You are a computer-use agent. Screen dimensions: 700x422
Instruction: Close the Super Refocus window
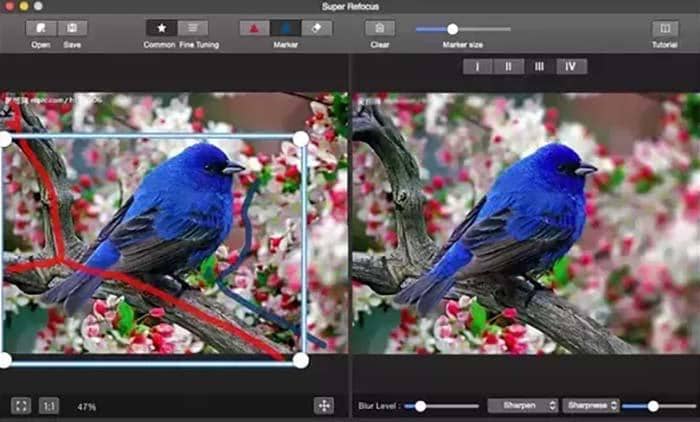point(9,6)
